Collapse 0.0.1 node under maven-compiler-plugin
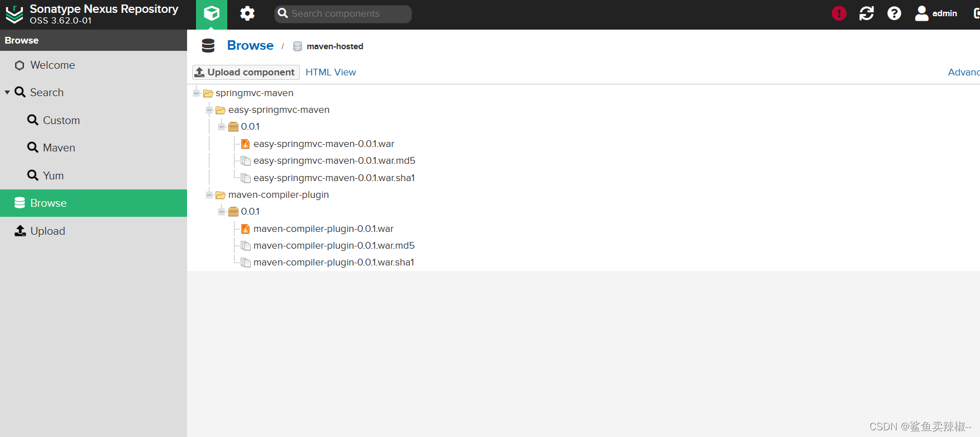This screenshot has height=437, width=980. click(222, 212)
